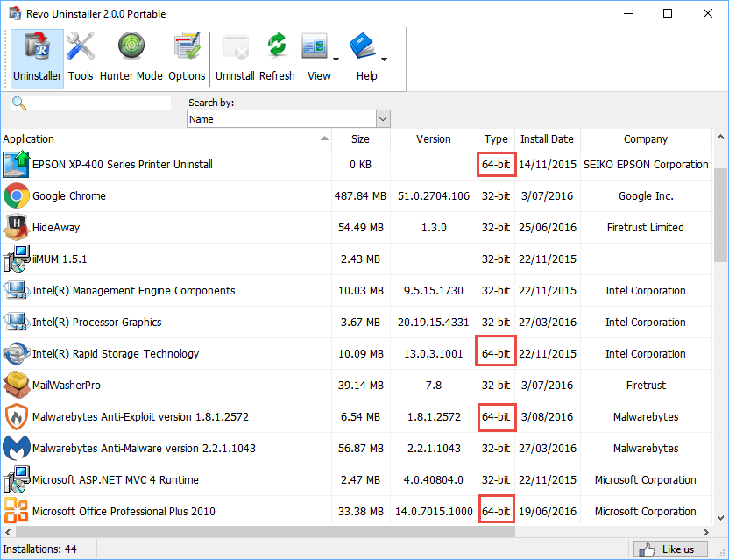This screenshot has width=729, height=560.
Task: Open Options checklist icon
Action: [187, 46]
